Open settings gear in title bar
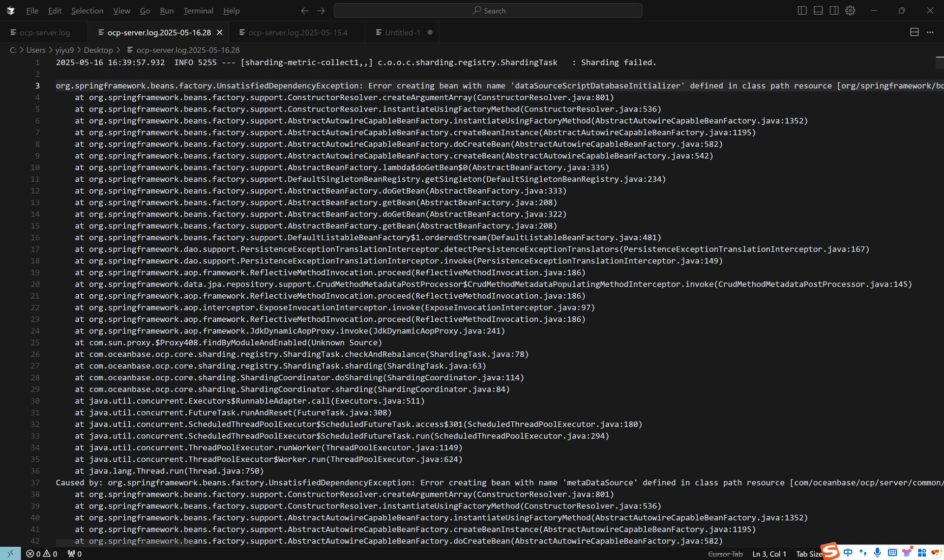This screenshot has width=944, height=560. (x=851, y=10)
